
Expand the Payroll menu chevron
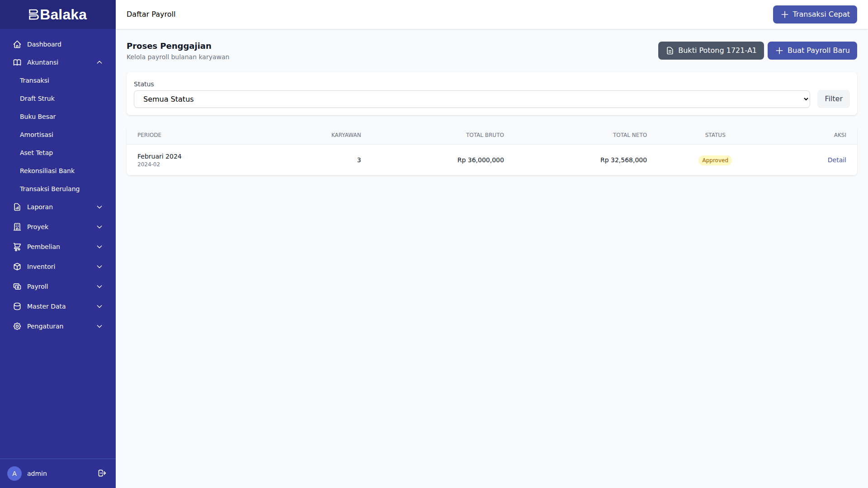(x=99, y=286)
